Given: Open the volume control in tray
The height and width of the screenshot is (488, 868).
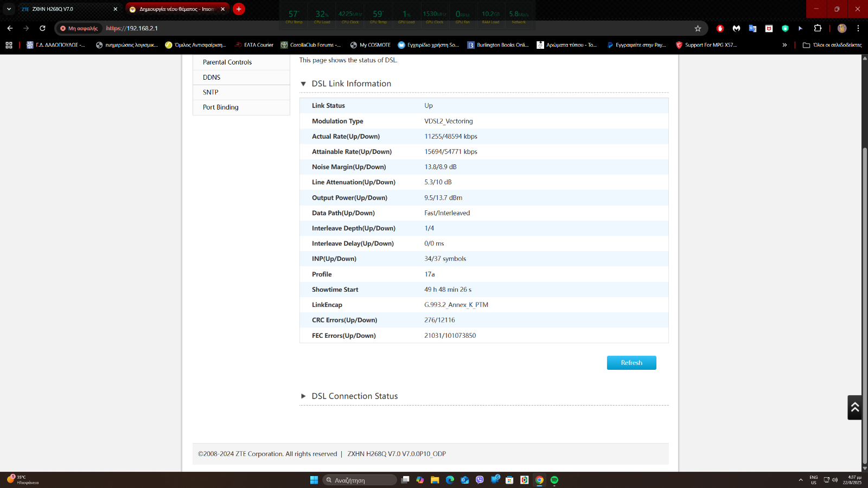Looking at the screenshot, I should [x=835, y=480].
